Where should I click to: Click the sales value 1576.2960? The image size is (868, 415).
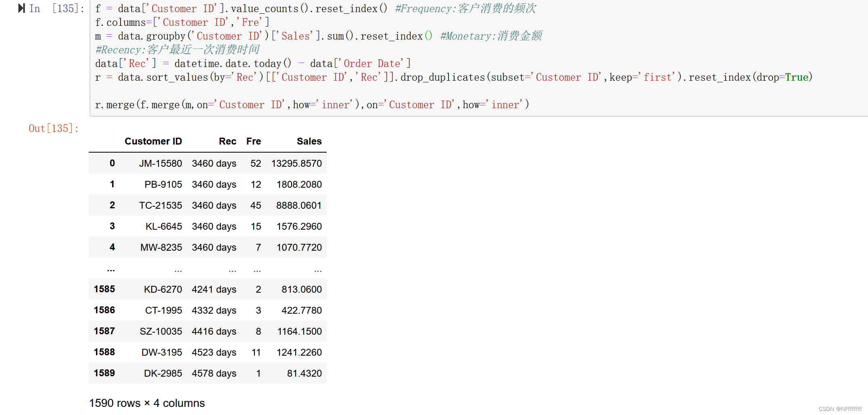pos(299,226)
